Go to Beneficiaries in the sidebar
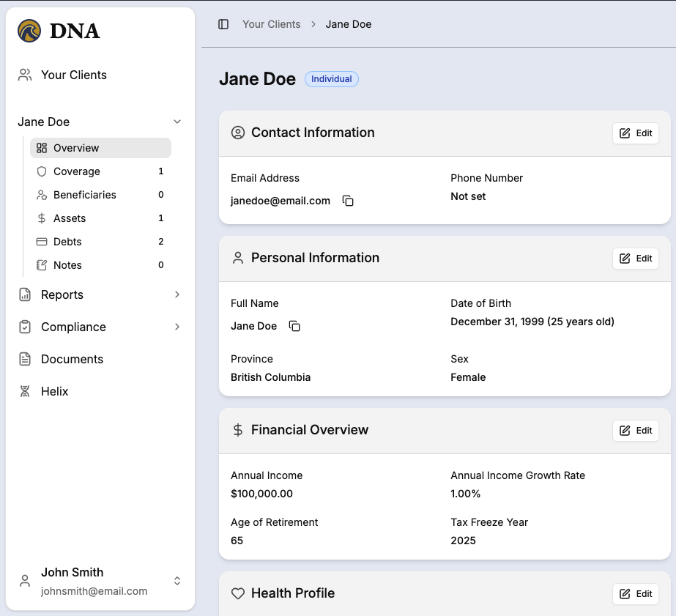This screenshot has height=616, width=676. pyautogui.click(x=84, y=195)
